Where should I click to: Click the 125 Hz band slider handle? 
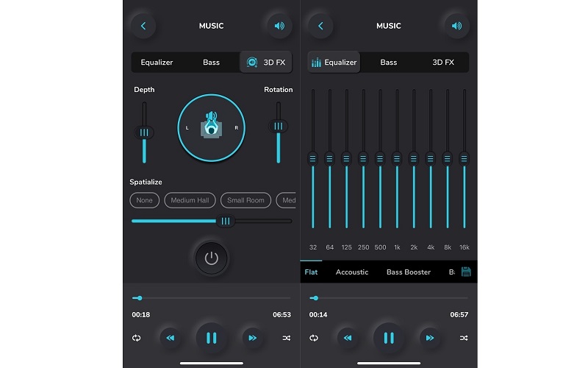pos(346,159)
